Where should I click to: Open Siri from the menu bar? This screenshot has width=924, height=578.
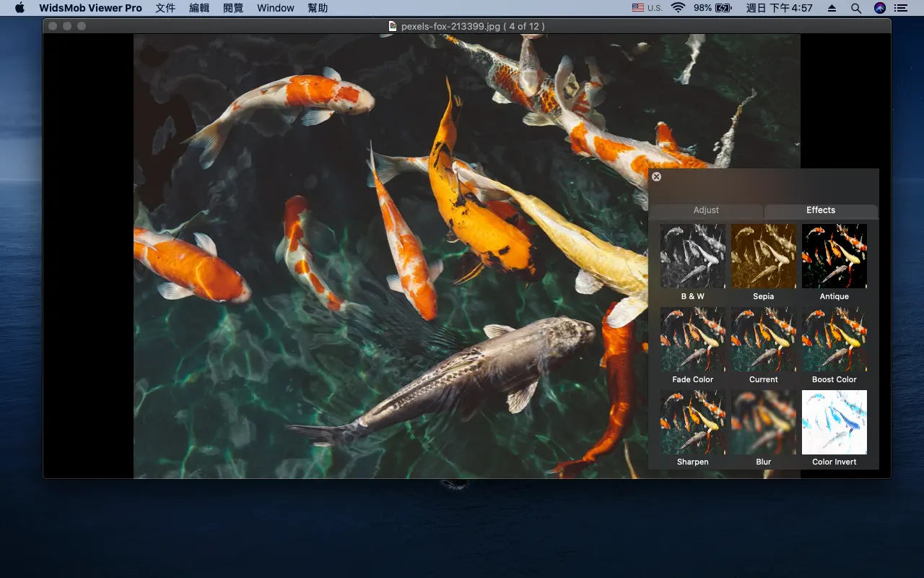[x=879, y=8]
